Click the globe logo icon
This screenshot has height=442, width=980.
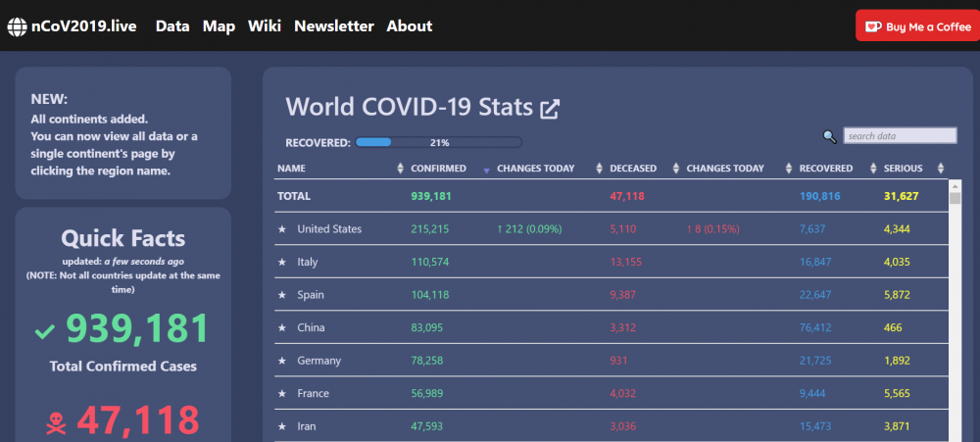pyautogui.click(x=17, y=26)
